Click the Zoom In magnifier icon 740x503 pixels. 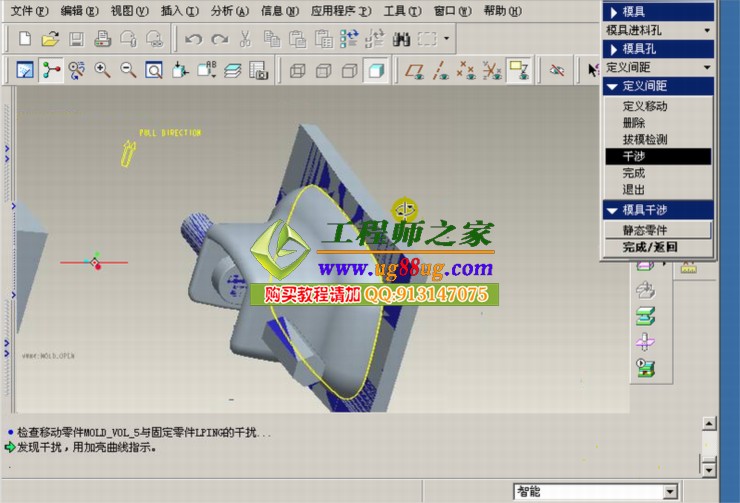tap(102, 70)
